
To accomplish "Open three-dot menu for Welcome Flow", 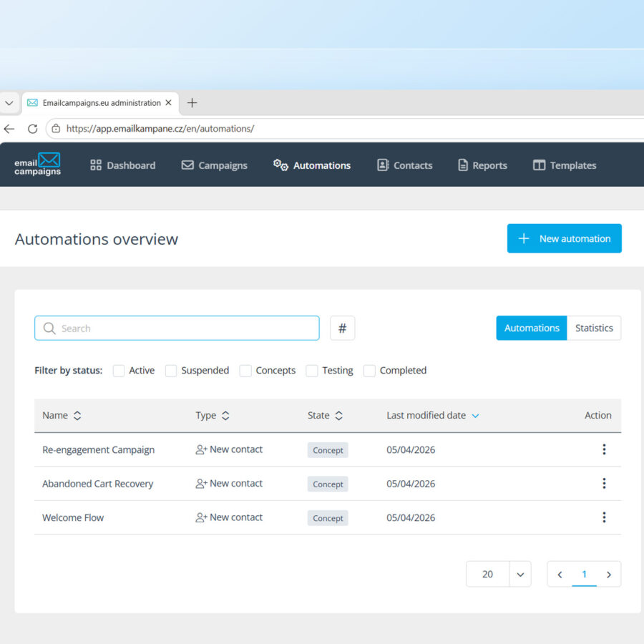I will pyautogui.click(x=604, y=517).
